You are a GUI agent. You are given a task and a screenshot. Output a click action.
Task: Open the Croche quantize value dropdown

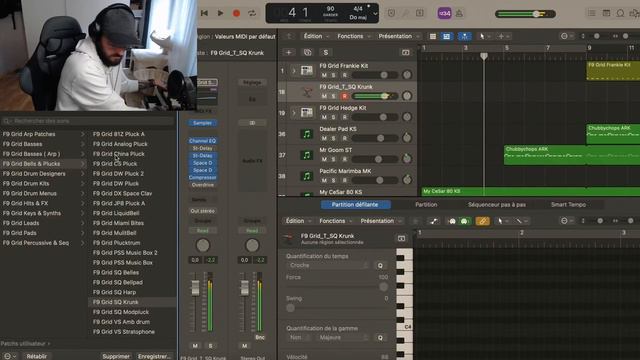(329, 265)
